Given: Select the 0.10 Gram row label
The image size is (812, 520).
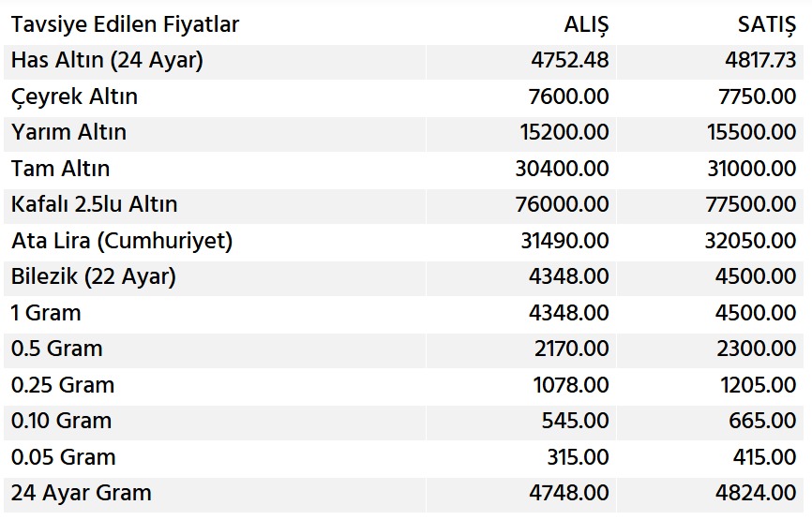Looking at the screenshot, I should point(61,421).
